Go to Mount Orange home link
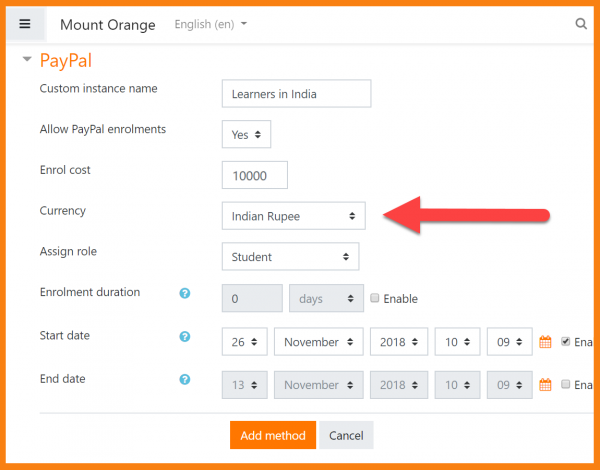Image resolution: width=600 pixels, height=470 pixels. [x=108, y=24]
